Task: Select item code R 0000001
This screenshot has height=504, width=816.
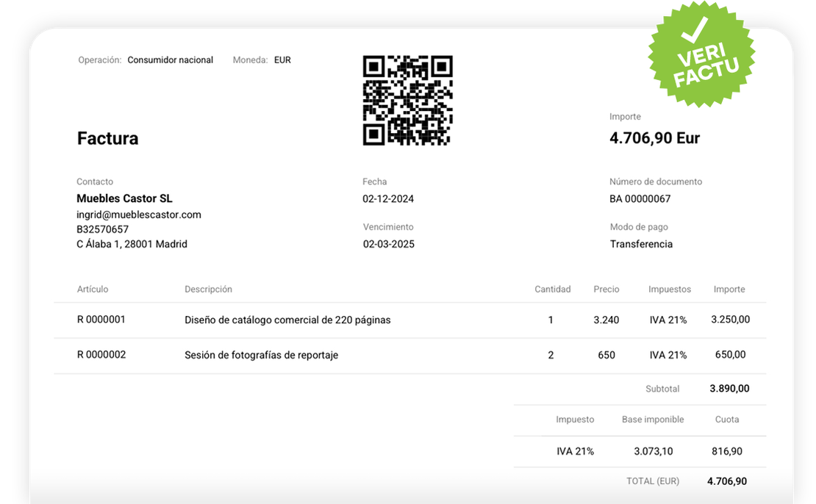Action: click(101, 320)
